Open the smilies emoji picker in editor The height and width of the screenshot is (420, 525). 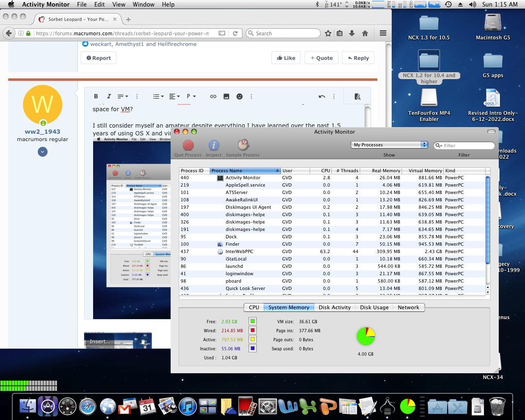pyautogui.click(x=240, y=96)
